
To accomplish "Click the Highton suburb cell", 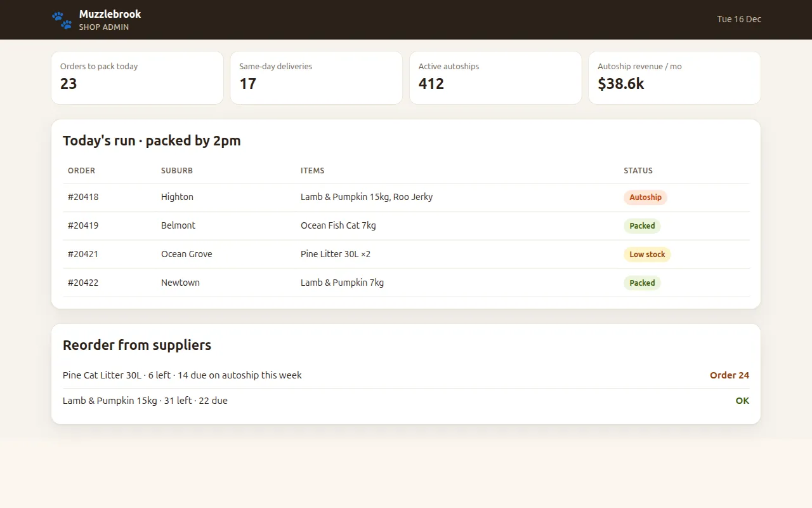I will pyautogui.click(x=177, y=197).
